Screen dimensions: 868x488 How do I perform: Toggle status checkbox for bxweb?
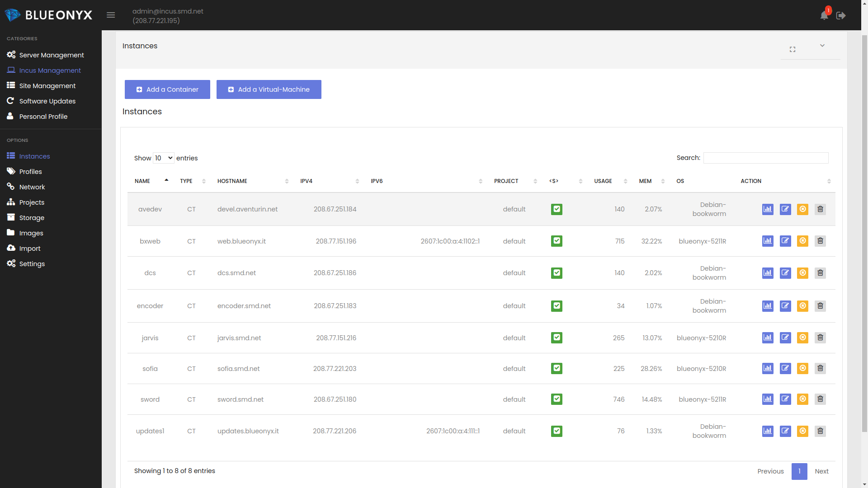point(557,241)
